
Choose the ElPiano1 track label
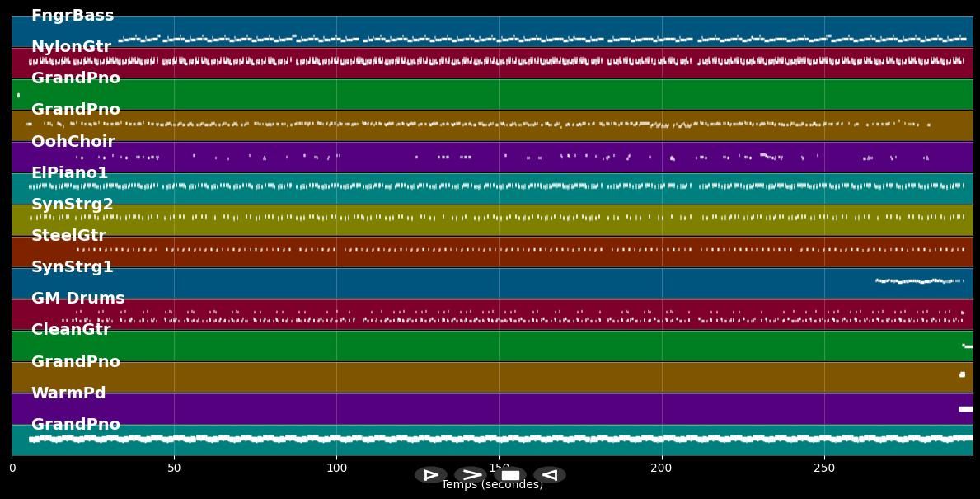(70, 173)
